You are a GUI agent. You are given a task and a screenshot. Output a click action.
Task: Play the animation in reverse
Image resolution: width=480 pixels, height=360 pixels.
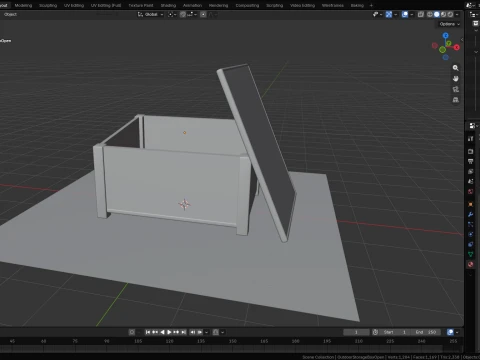(x=162, y=332)
